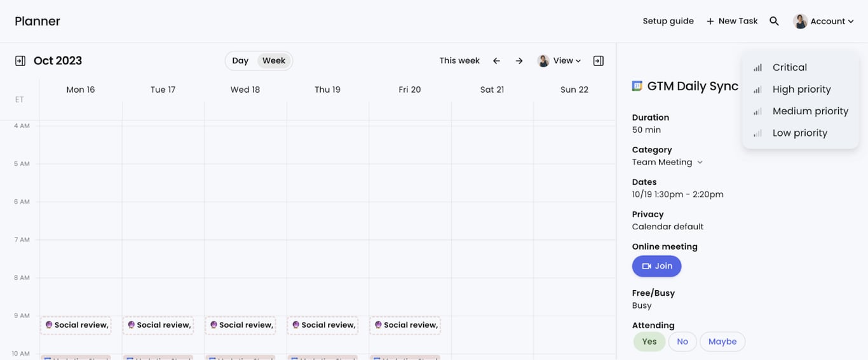Click the Calendar default privacy value
868x360 pixels.
(x=667, y=227)
